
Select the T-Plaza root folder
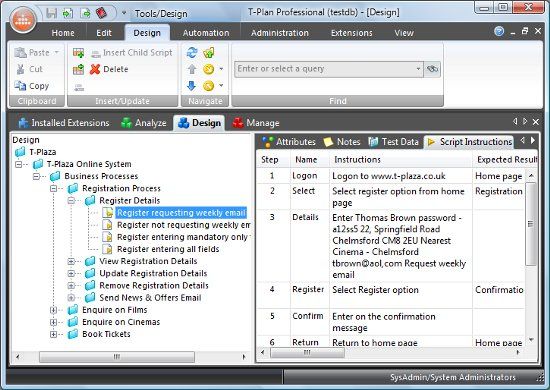click(x=42, y=152)
